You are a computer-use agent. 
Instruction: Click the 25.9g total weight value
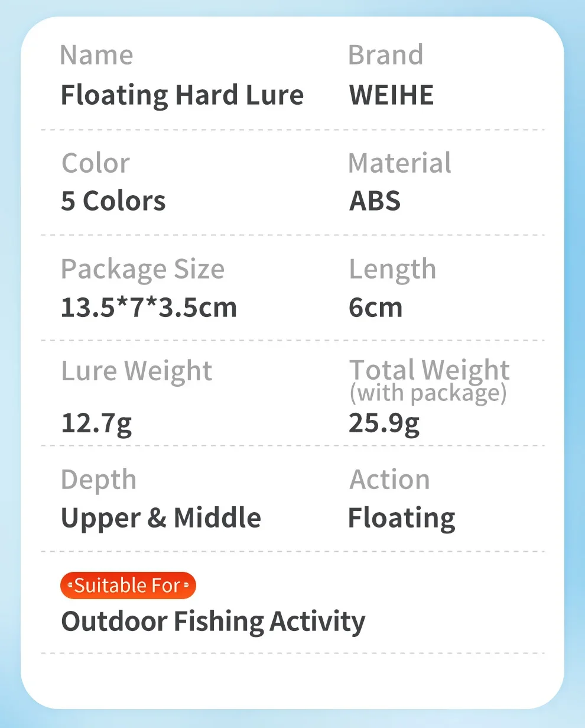click(x=384, y=423)
